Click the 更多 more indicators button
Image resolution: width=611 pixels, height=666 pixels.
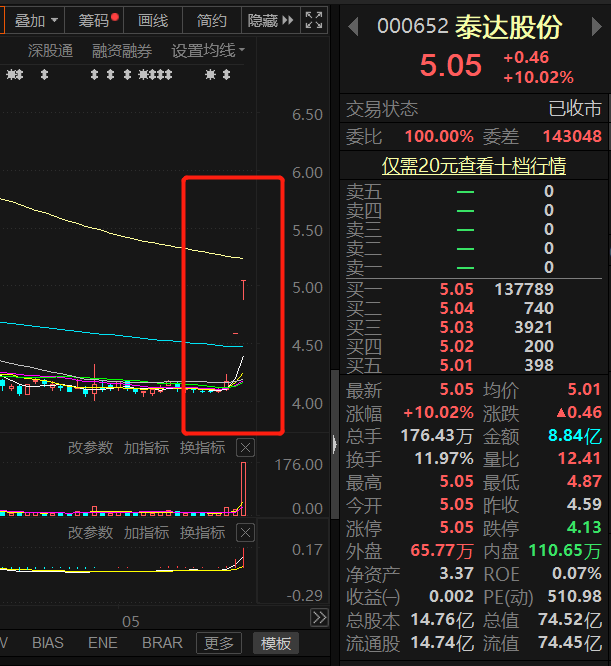[219, 643]
